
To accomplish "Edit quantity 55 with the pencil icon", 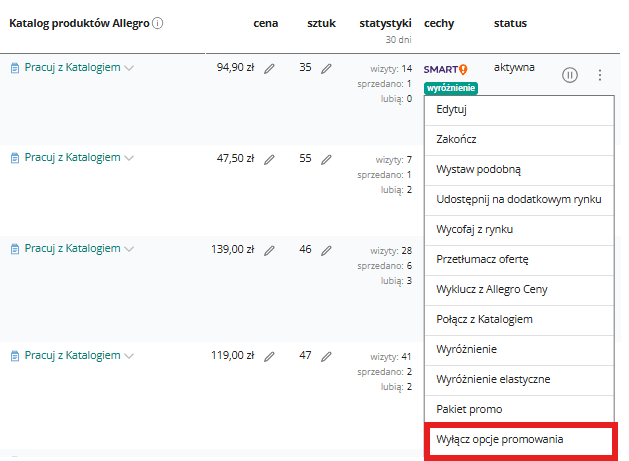I will coord(326,160).
